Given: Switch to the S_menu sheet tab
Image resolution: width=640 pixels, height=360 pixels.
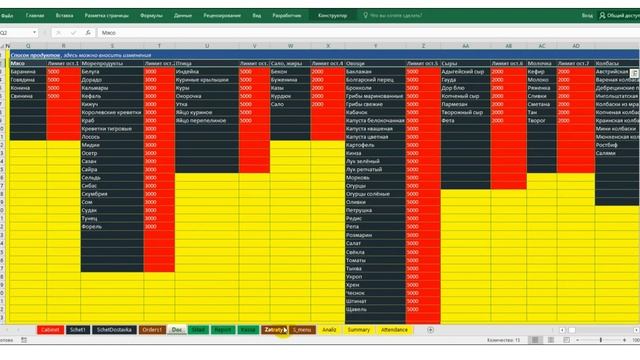Looking at the screenshot, I should [x=302, y=330].
